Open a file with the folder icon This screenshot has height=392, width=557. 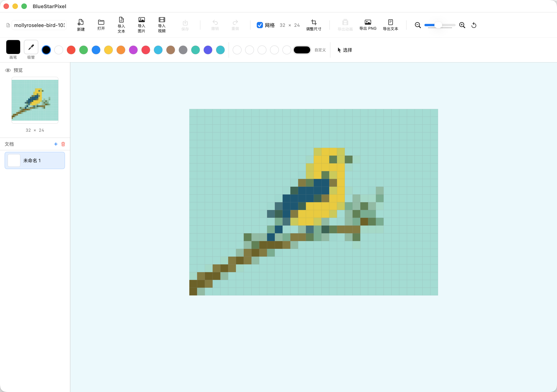(101, 22)
